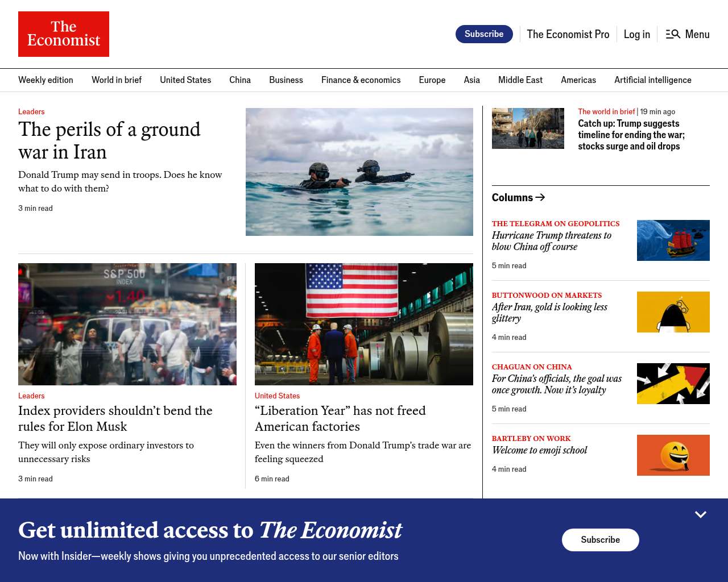Open the world in brief thumbnail
This screenshot has height=582, width=728.
528,128
